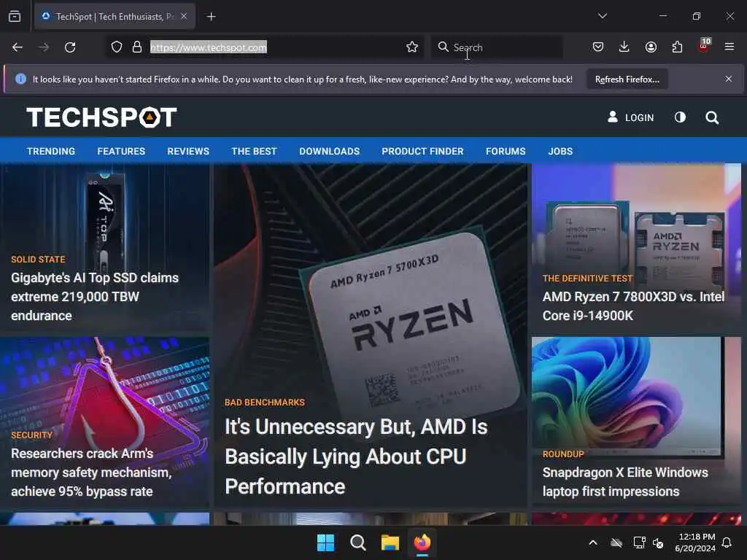Image resolution: width=747 pixels, height=560 pixels.
Task: Click the Firefox Search box
Action: point(497,47)
